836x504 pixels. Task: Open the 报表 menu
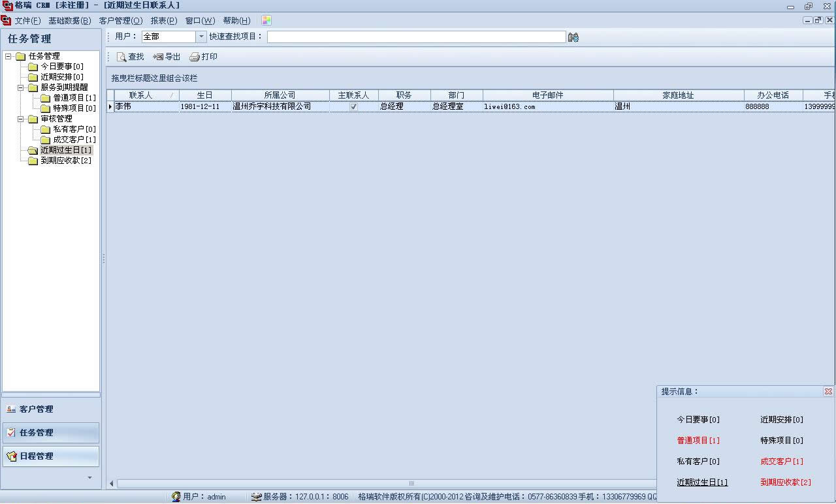click(x=163, y=20)
